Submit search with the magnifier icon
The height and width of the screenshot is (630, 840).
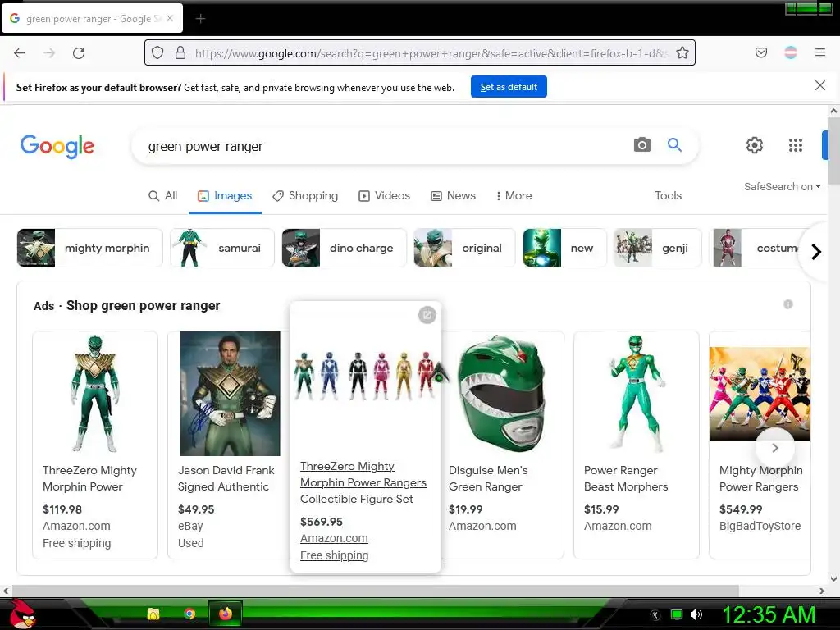(674, 144)
